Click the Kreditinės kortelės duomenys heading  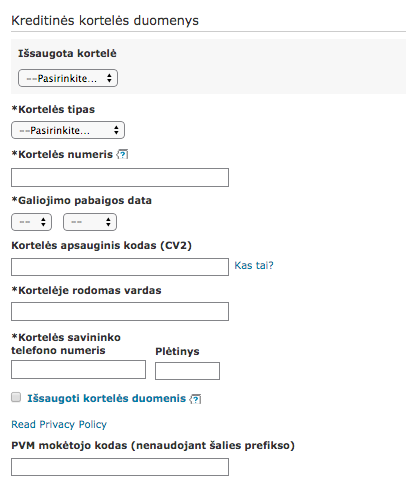105,20
